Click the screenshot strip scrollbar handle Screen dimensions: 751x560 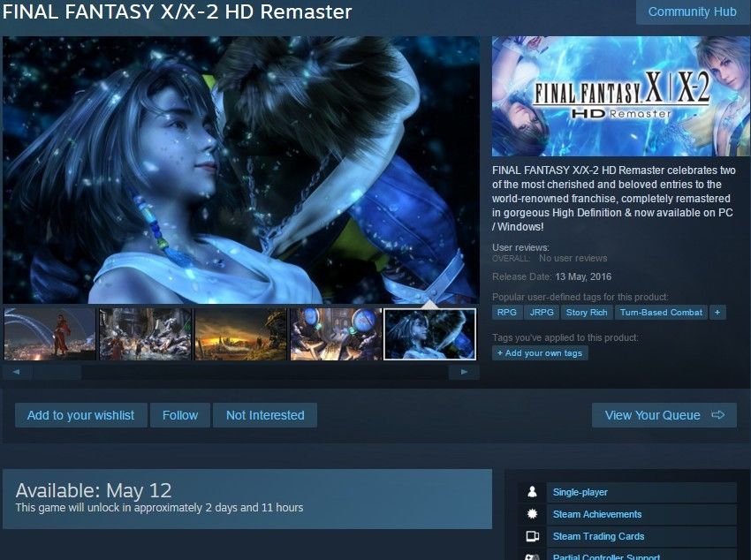(x=57, y=372)
